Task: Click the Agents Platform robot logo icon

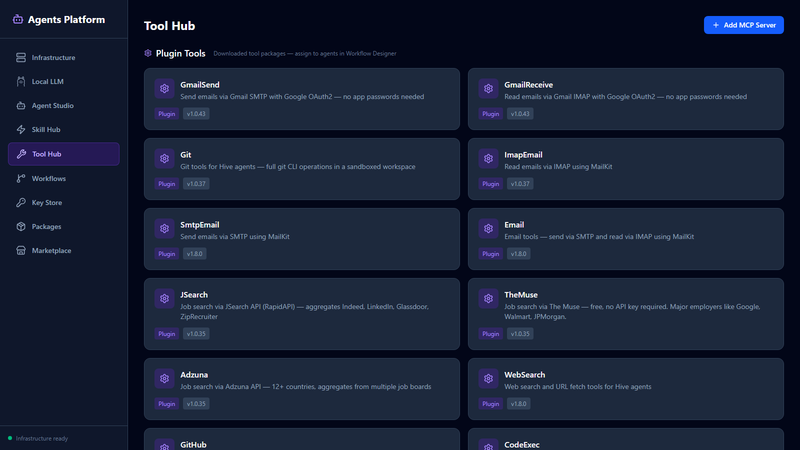Action: 19,19
